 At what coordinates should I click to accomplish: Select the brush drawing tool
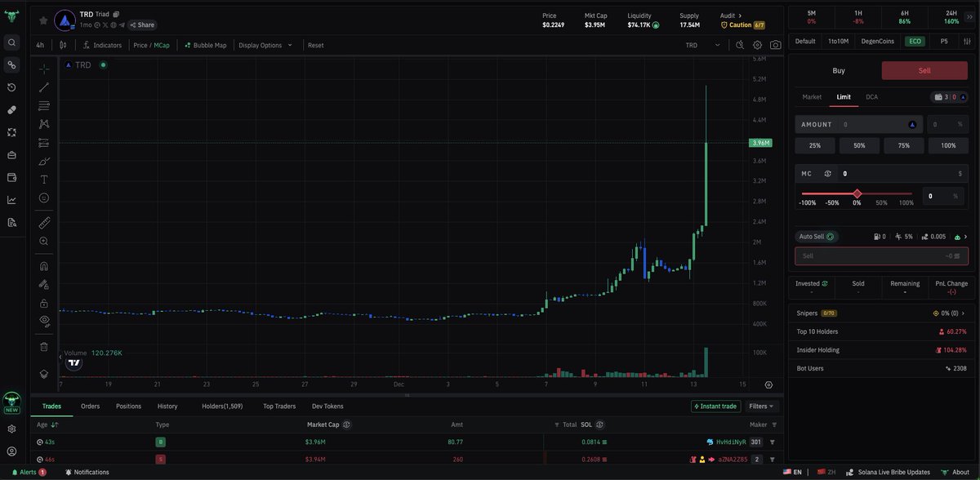(44, 161)
